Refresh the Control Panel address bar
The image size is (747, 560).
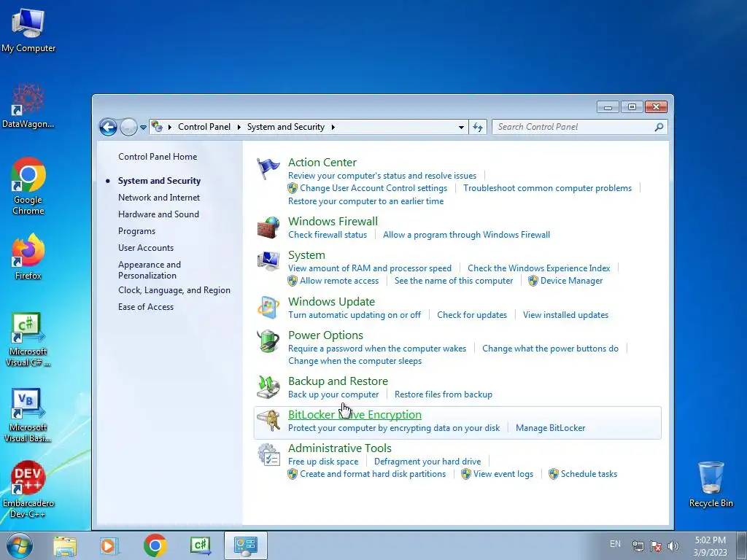[x=478, y=127]
